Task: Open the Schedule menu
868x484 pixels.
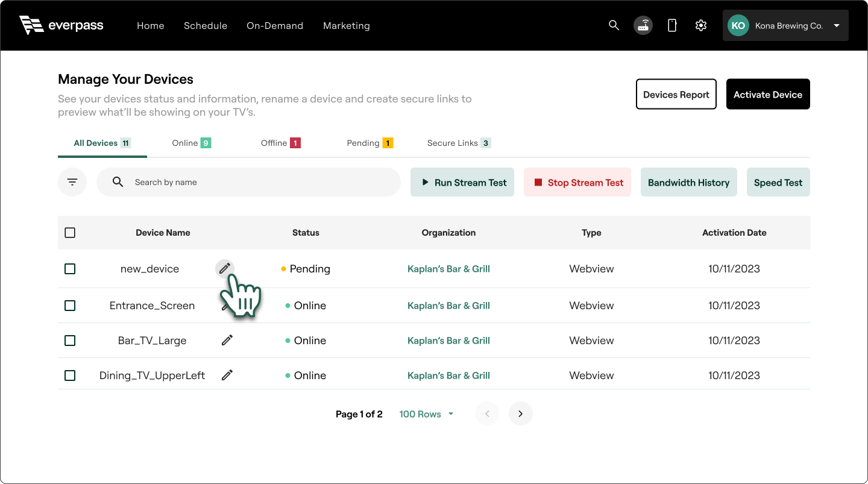Action: (206, 25)
